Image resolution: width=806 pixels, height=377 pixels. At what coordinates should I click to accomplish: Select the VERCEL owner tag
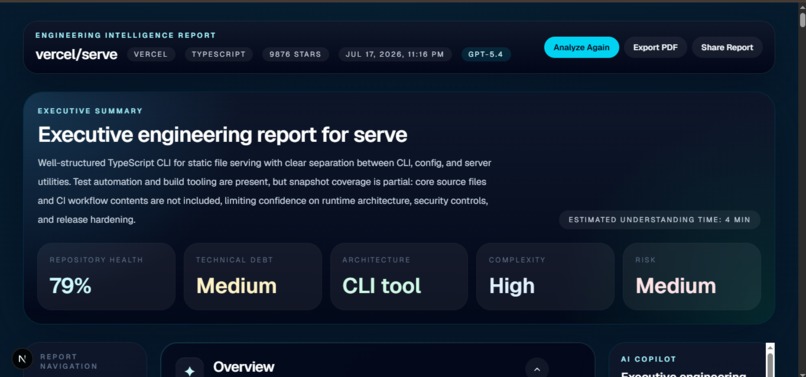(151, 55)
